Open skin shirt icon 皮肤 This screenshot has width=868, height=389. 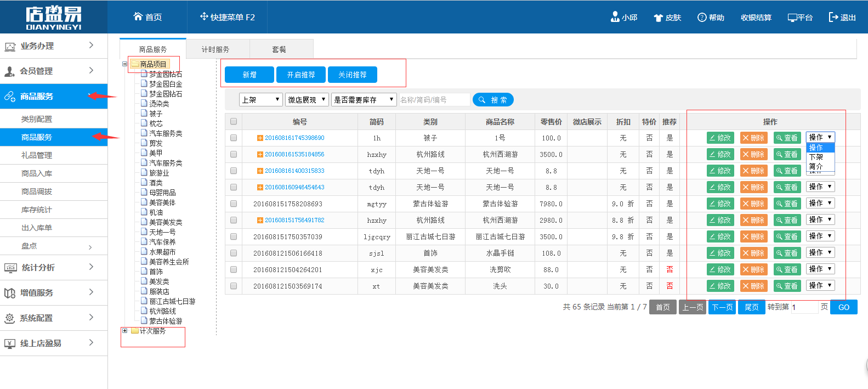(x=659, y=18)
